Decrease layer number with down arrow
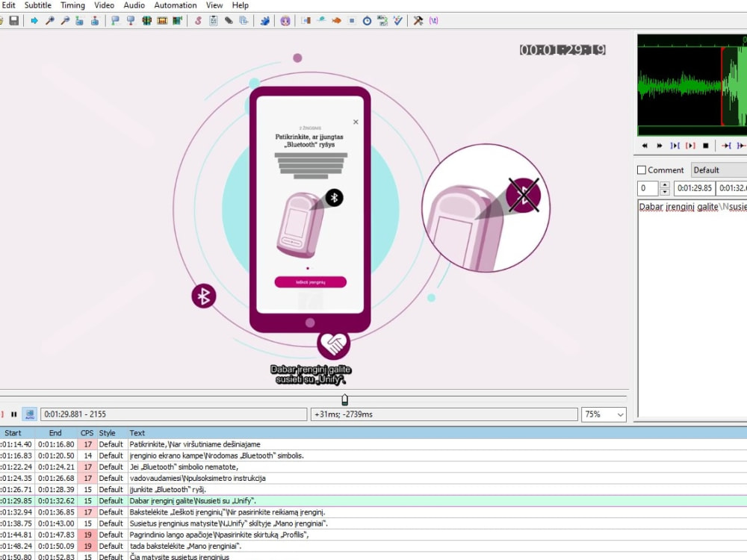Image resolution: width=747 pixels, height=560 pixels. pos(665,191)
